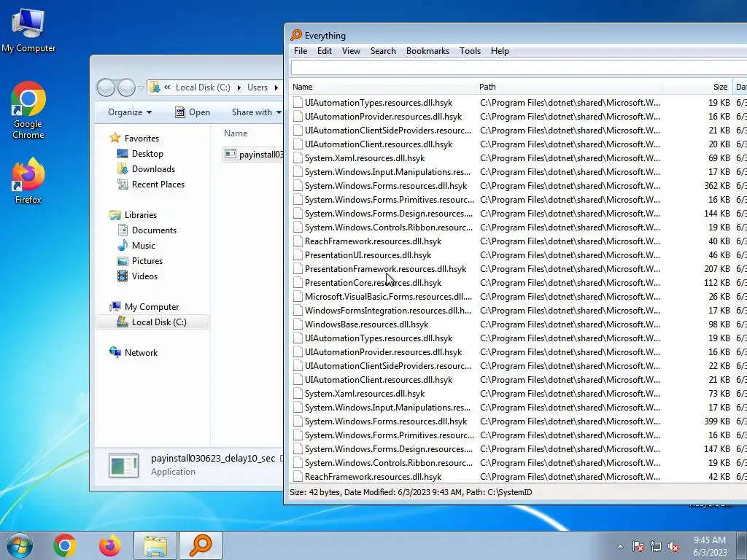Open My Computer desktop icon
Image resolution: width=747 pixels, height=560 pixels.
click(28, 30)
